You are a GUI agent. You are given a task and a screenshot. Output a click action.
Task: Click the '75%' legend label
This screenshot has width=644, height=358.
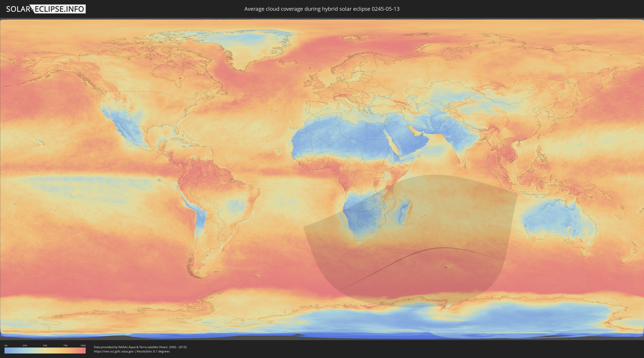tap(65, 345)
